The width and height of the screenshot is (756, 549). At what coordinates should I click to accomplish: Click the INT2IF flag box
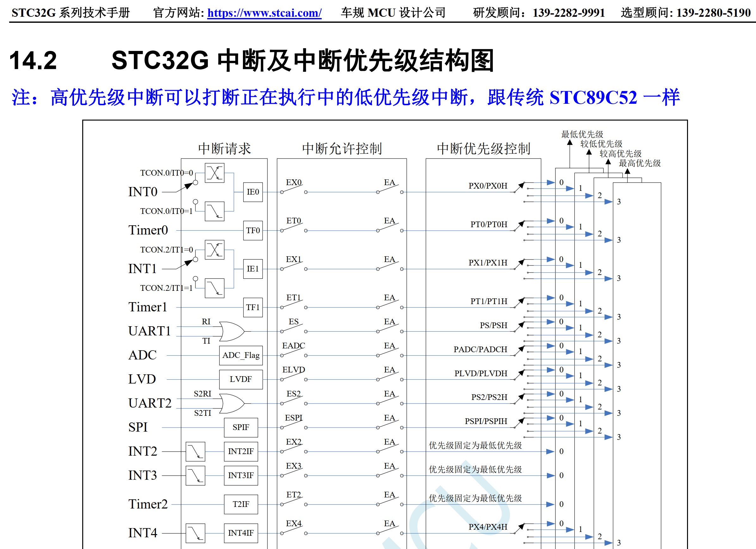point(241,451)
